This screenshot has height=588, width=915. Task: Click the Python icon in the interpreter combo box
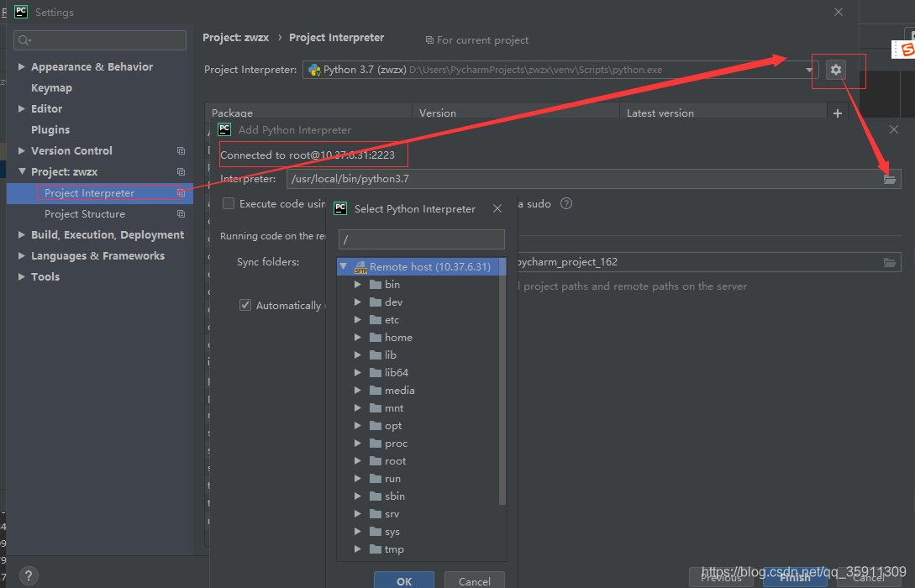(314, 70)
